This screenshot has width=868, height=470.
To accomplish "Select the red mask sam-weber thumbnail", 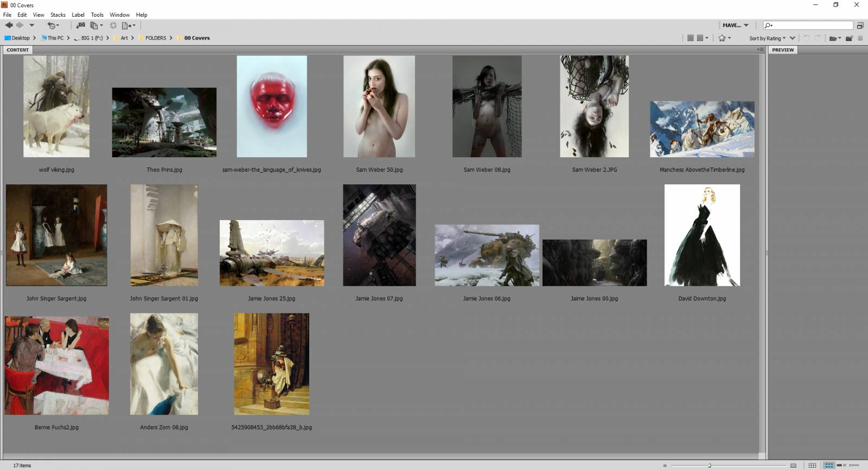I will (272, 106).
